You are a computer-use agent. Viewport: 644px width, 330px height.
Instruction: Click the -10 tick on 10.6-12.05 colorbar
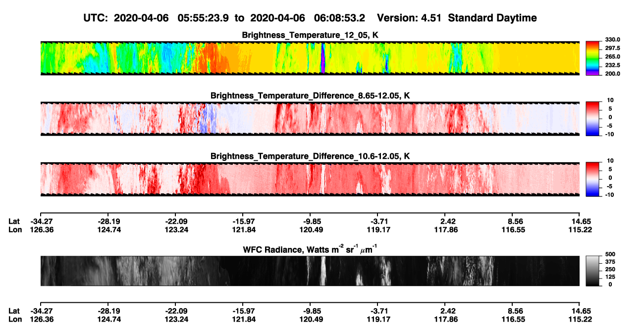[x=610, y=194]
